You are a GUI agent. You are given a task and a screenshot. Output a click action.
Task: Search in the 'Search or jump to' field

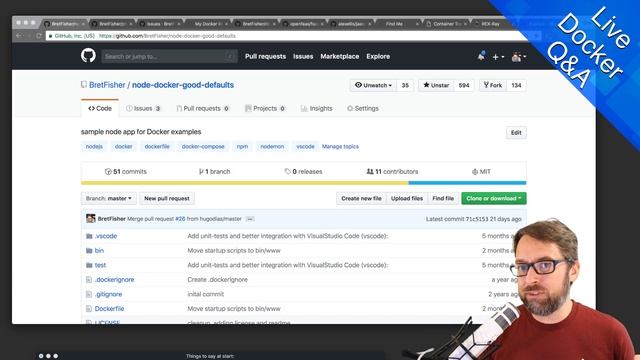tap(169, 56)
